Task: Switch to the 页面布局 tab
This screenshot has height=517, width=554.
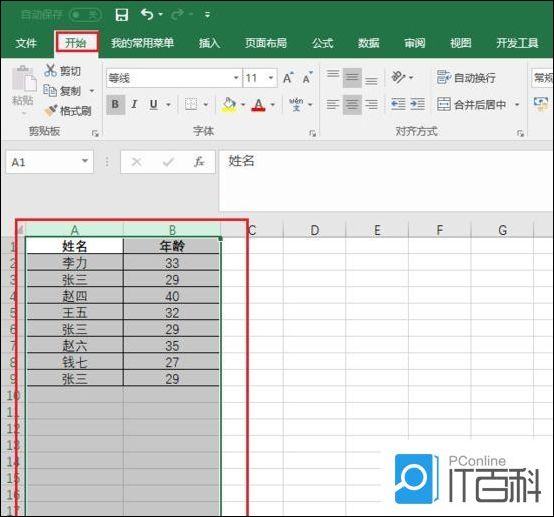Action: (266, 43)
